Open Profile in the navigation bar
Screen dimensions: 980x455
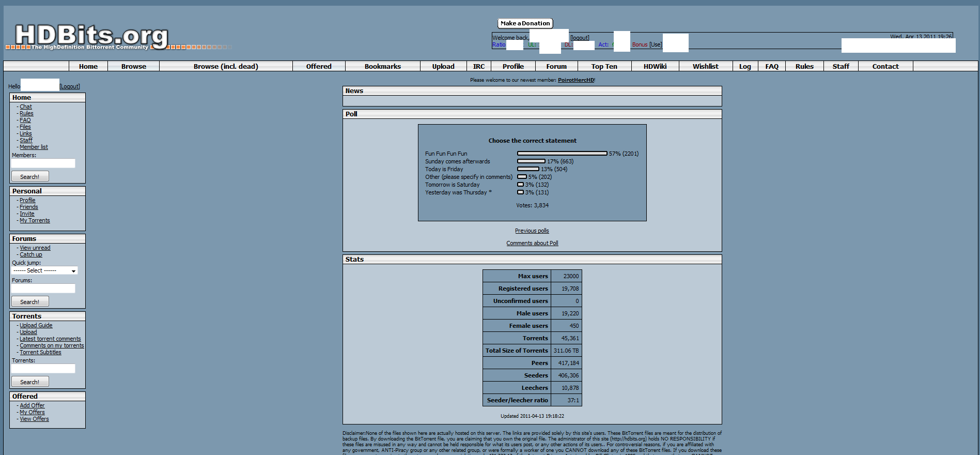click(513, 66)
